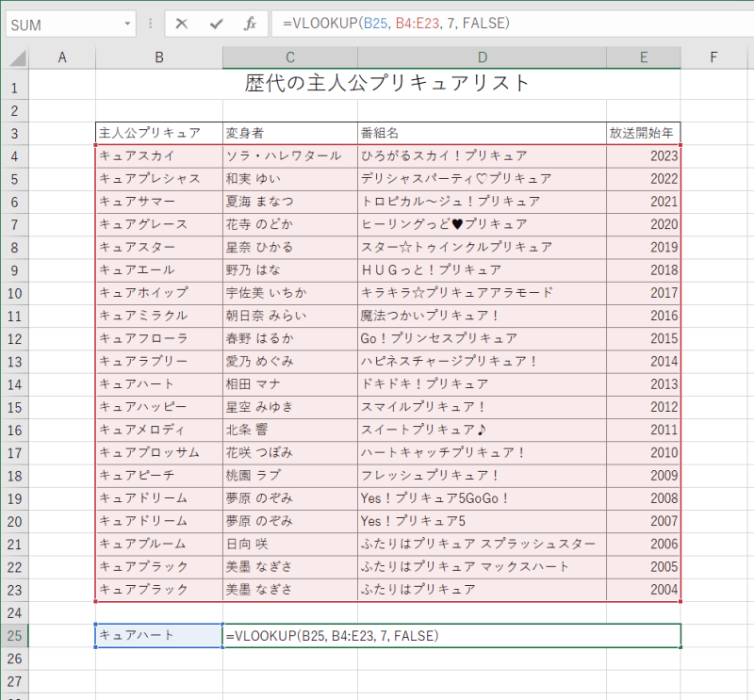Viewport: 754px width, 700px height.
Task: Cancel the formula entry with the X icon
Action: click(x=182, y=24)
